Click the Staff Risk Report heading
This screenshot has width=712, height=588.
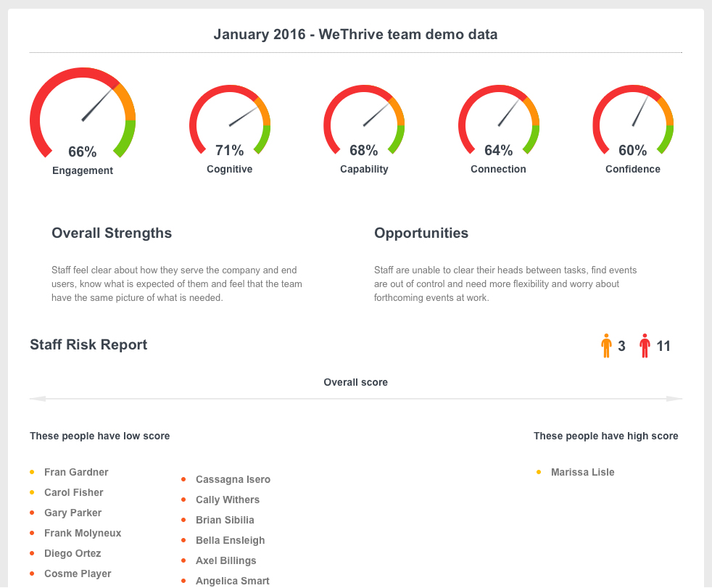tap(88, 344)
